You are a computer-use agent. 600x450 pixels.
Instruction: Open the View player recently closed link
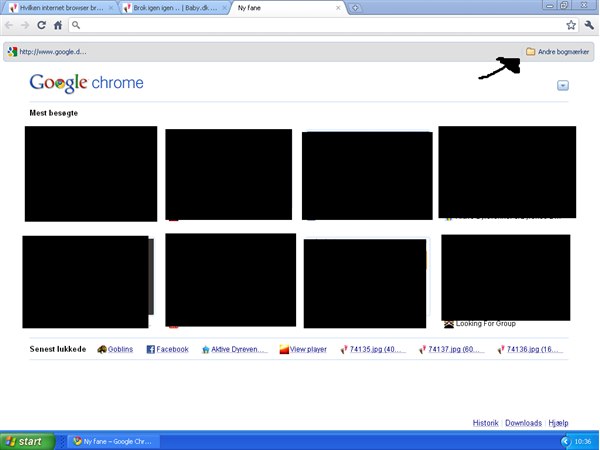click(x=303, y=349)
